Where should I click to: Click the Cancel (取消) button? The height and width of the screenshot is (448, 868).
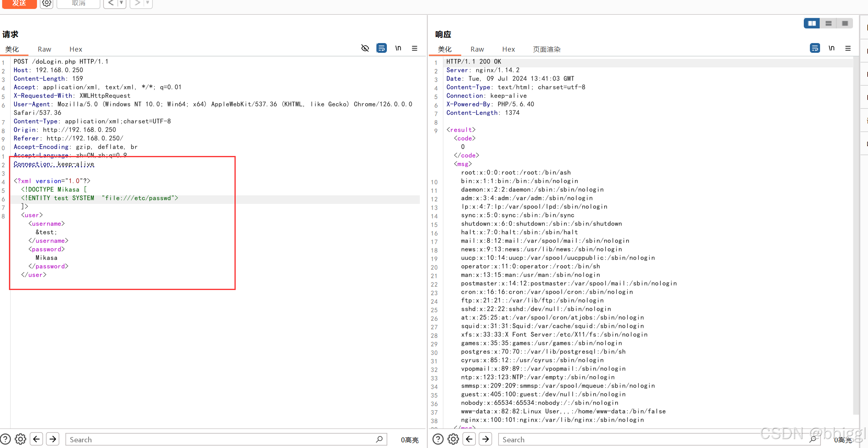pos(78,3)
